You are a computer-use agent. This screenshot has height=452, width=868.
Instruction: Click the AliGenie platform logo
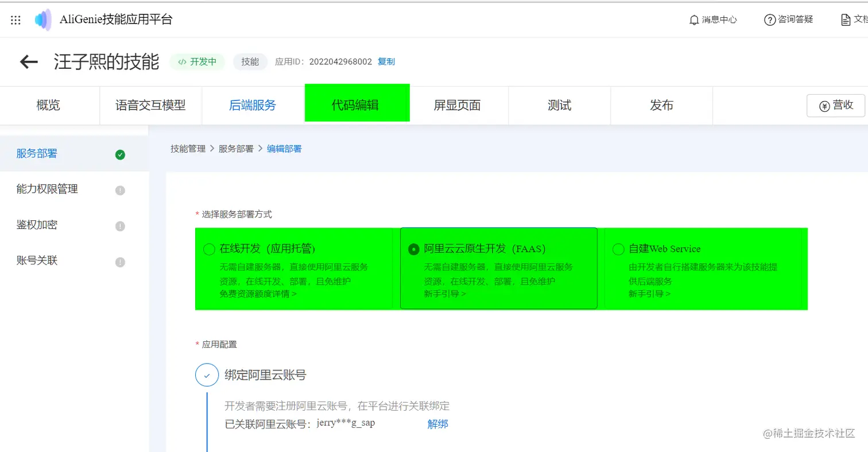click(x=43, y=20)
